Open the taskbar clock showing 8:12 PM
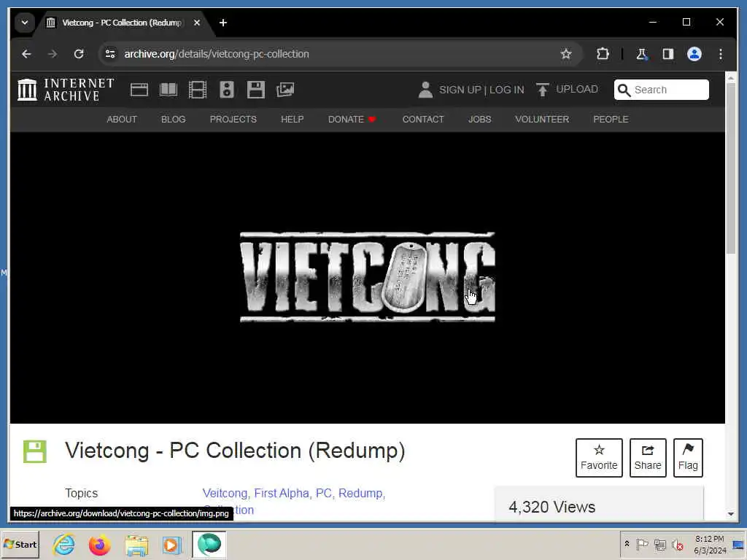This screenshot has height=560, width=747. 710,544
